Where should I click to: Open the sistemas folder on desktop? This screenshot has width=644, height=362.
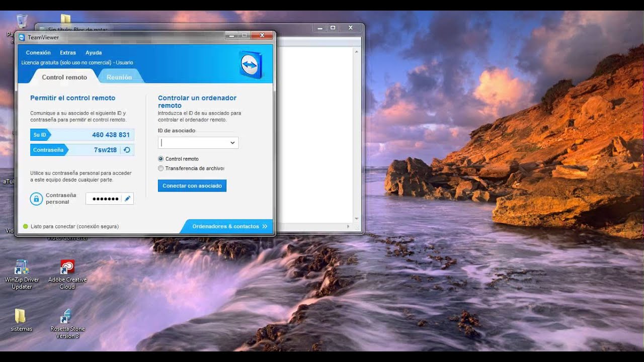(x=21, y=320)
